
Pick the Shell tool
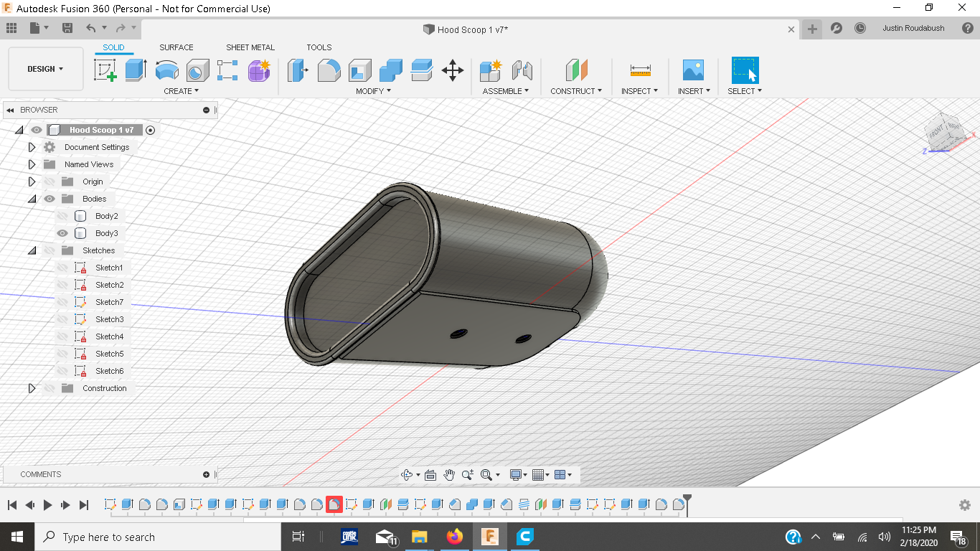[359, 70]
